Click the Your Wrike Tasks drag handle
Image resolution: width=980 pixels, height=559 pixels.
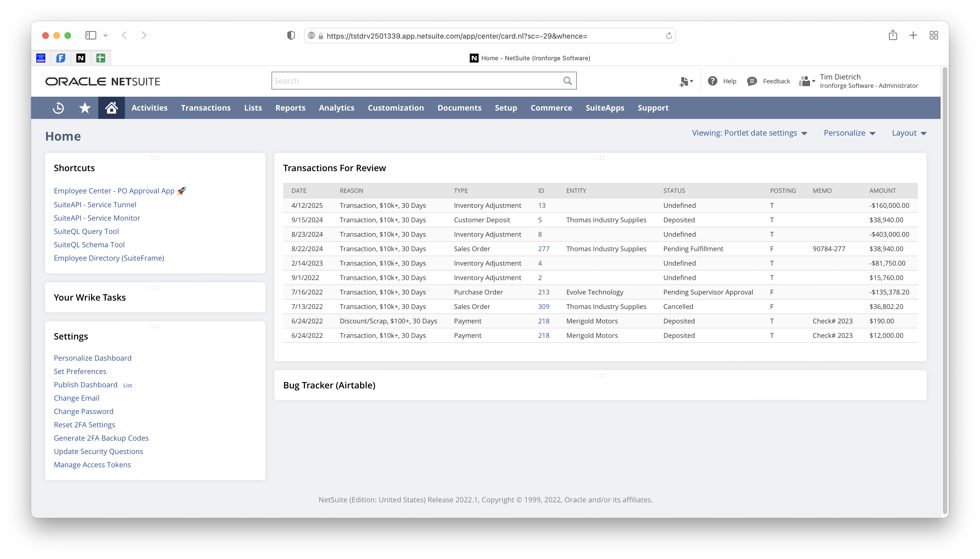[x=155, y=287]
